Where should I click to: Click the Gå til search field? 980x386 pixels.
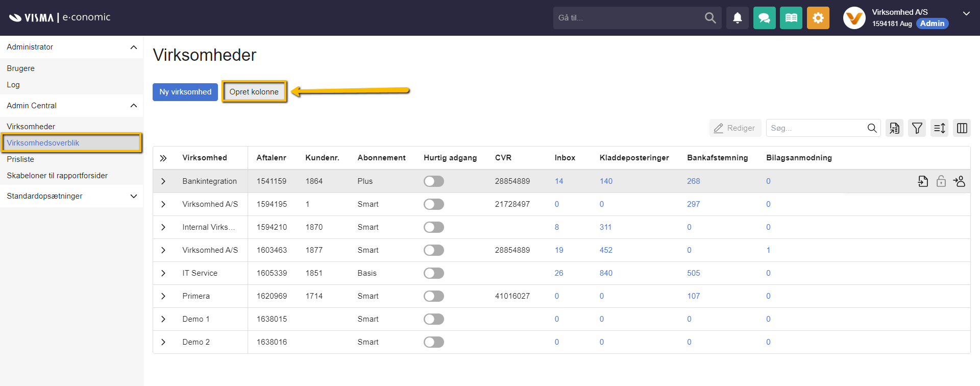click(628, 18)
